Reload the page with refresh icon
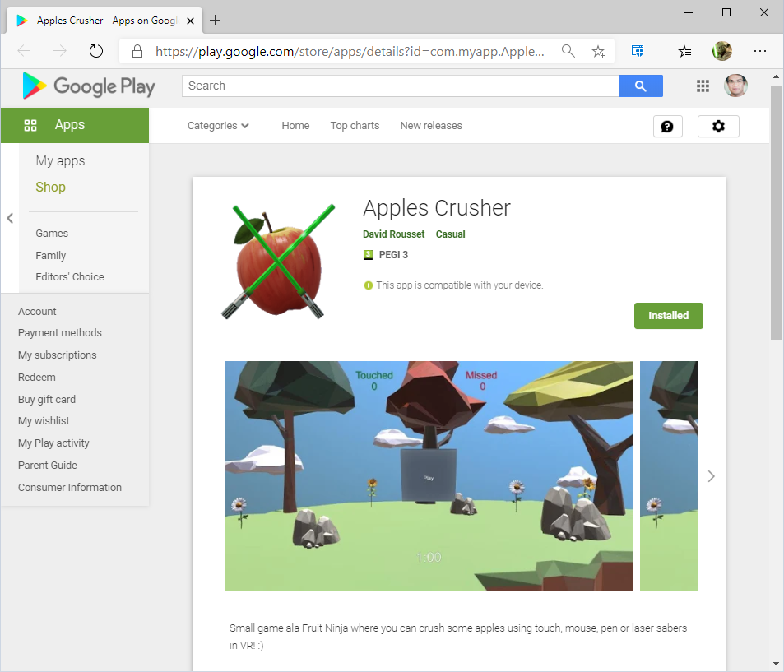 click(x=95, y=51)
